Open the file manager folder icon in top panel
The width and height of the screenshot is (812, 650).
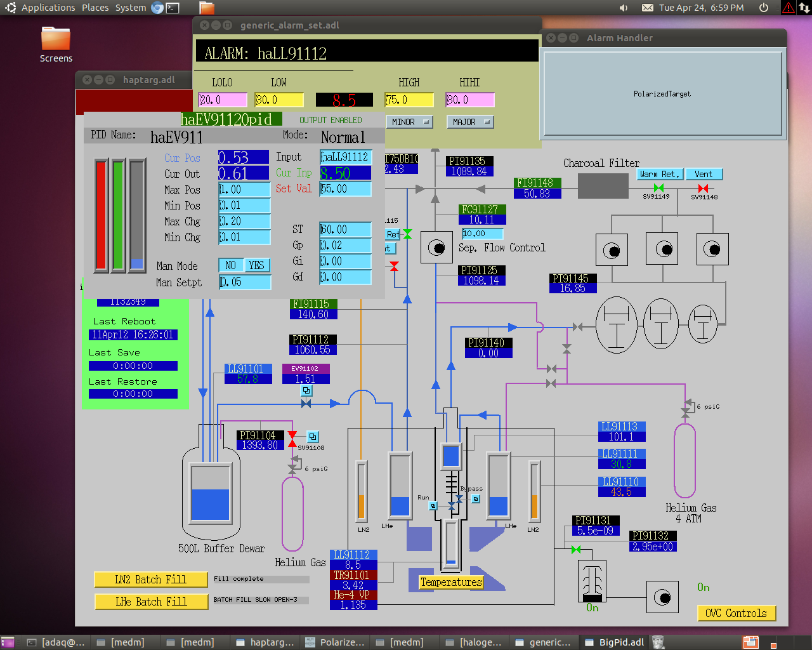(x=207, y=8)
